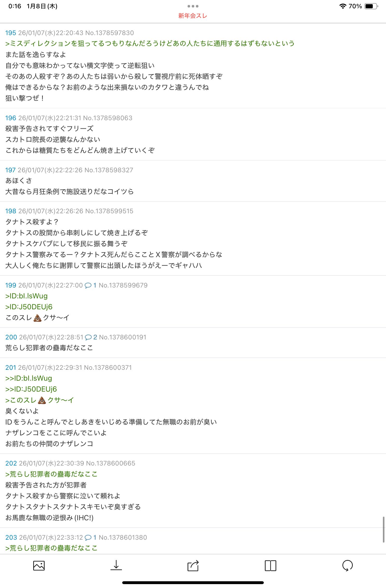Tap reply bubble icon on post 199

tap(88, 285)
